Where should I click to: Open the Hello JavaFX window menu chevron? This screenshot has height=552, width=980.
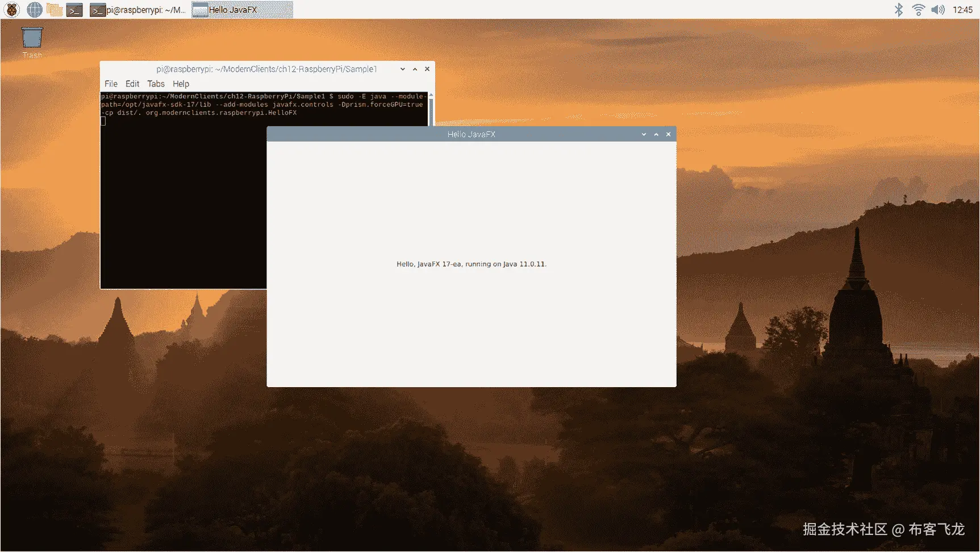tap(643, 134)
